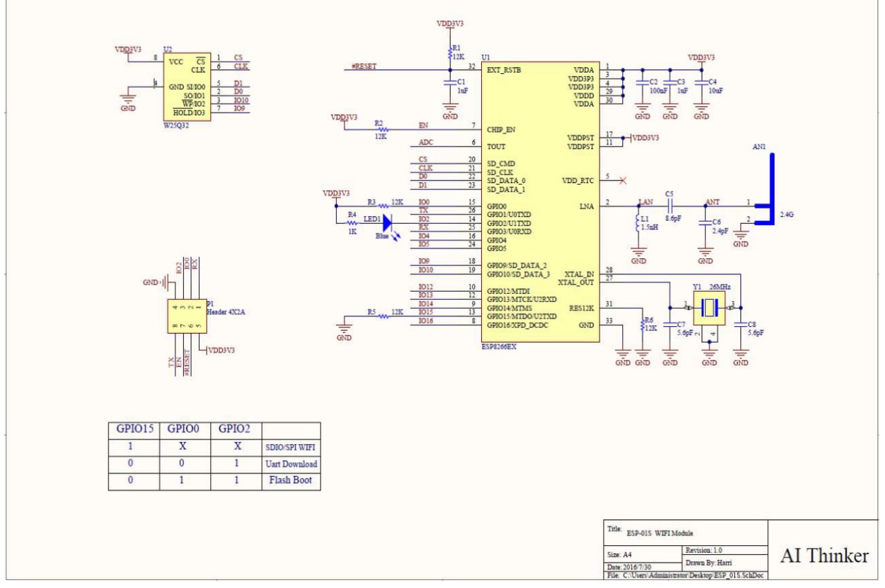Click the 'ANT' net label
885x588 pixels.
712,201
